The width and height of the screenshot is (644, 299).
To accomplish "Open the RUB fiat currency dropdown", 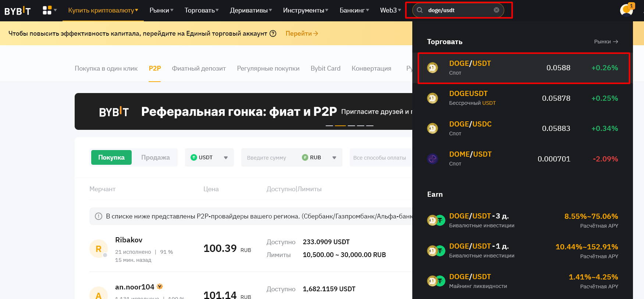I will 319,157.
